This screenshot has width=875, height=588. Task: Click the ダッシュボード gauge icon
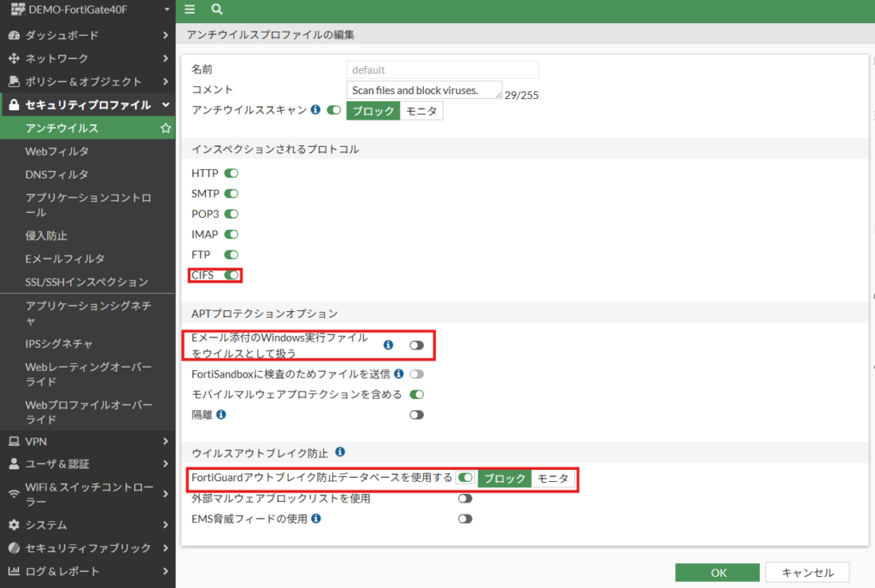tap(14, 35)
